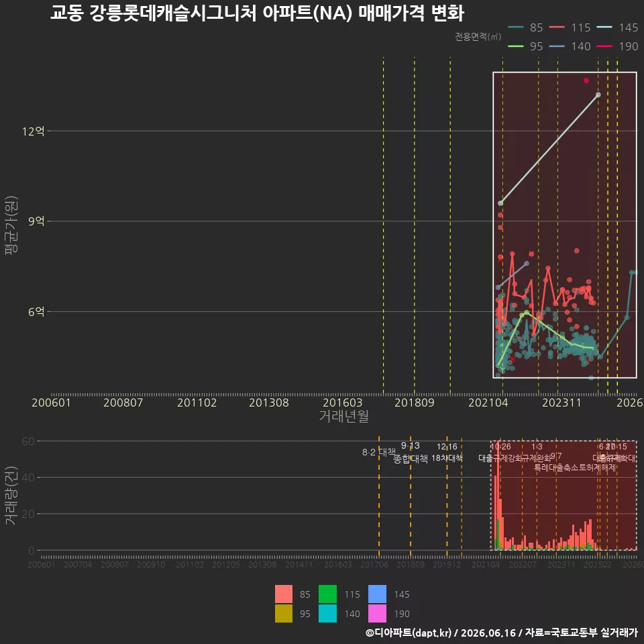Click the salmon 85 swatch in bottom legend
Image resolution: width=644 pixels, height=644 pixels.
click(x=284, y=594)
